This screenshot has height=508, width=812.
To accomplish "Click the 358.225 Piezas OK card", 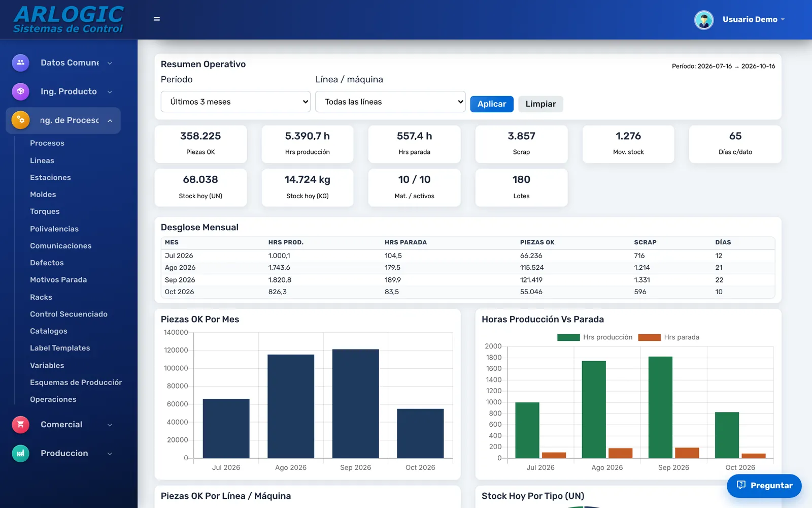I will coord(200,144).
